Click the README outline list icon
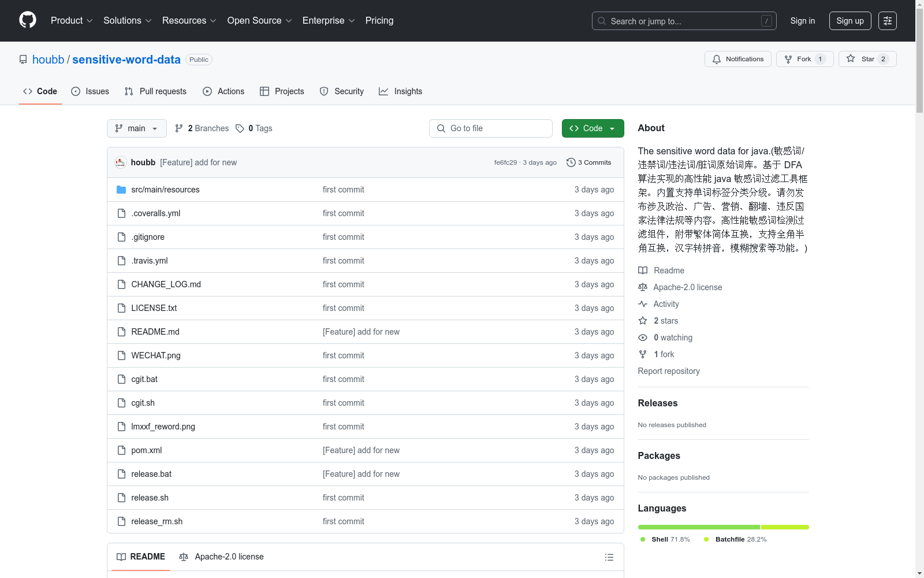The width and height of the screenshot is (924, 578). [609, 557]
